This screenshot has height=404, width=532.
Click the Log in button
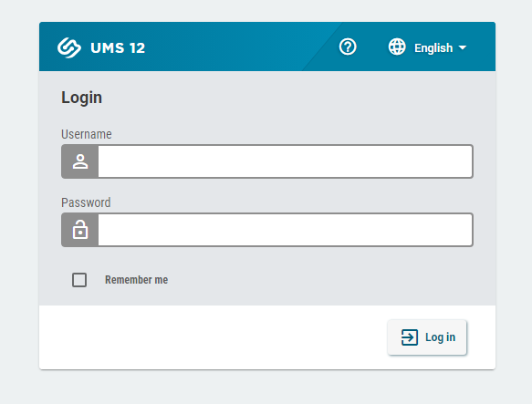coord(427,337)
